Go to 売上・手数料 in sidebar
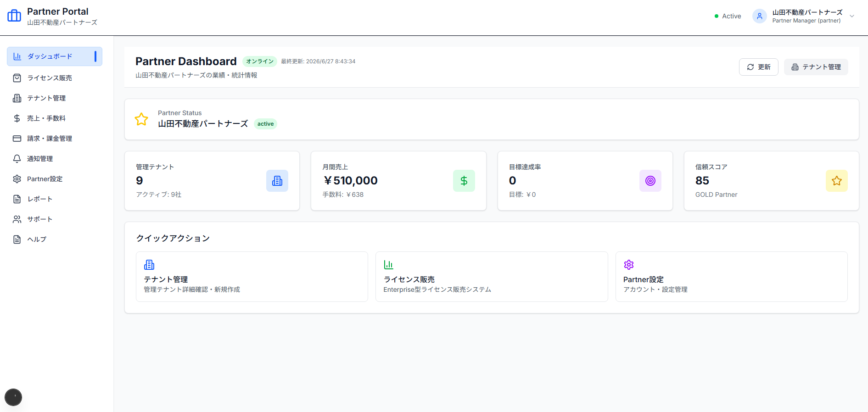 pyautogui.click(x=55, y=118)
